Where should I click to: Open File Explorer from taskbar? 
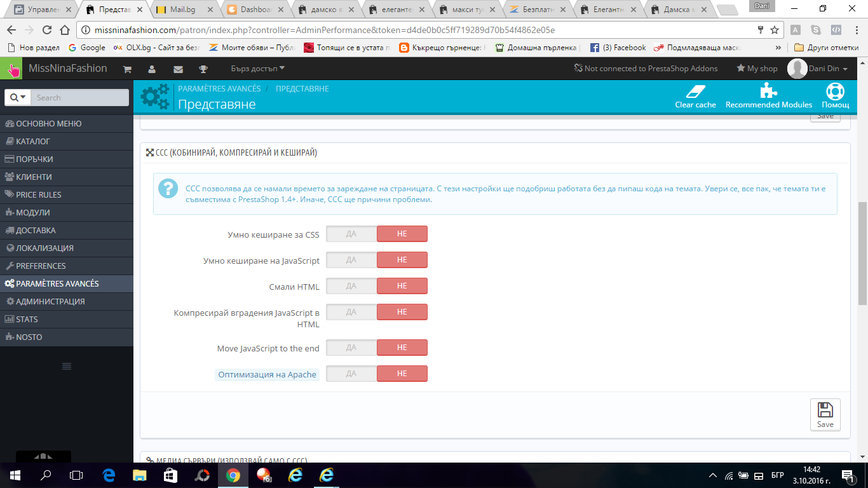140,475
